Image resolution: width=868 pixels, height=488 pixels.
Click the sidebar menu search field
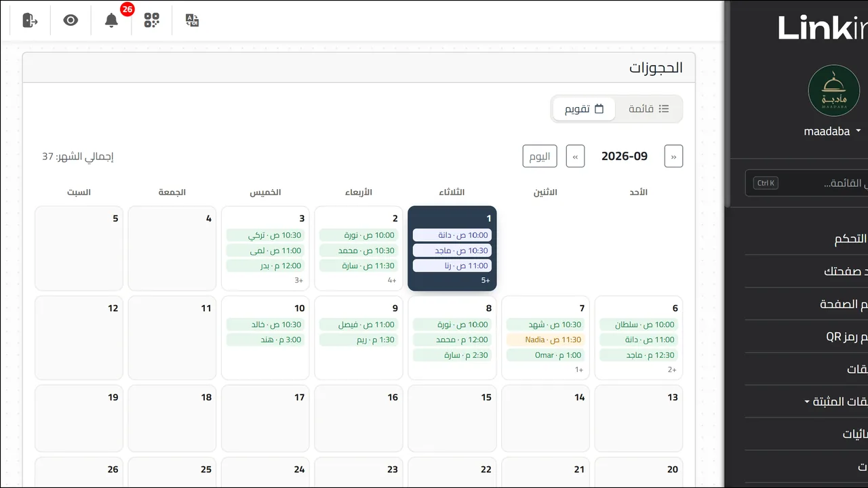tap(806, 183)
